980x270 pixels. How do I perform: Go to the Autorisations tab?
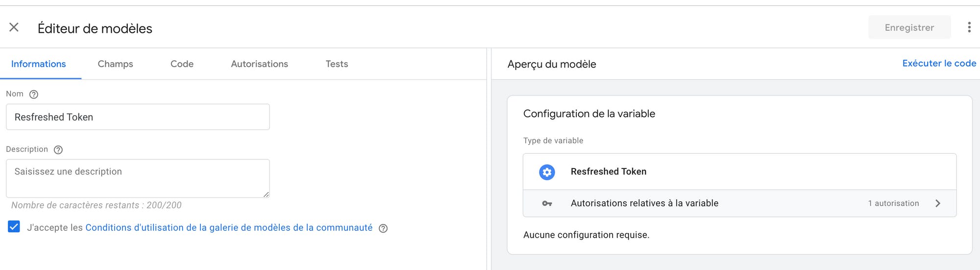(x=259, y=64)
